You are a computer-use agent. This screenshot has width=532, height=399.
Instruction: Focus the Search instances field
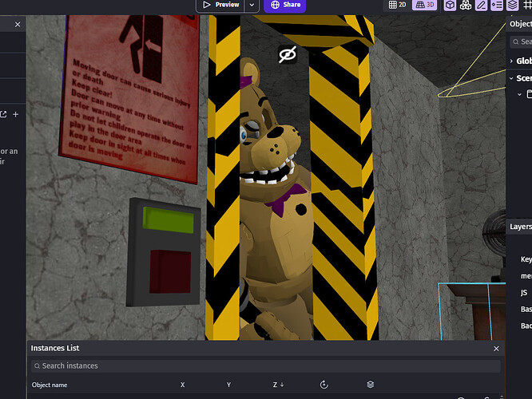(x=266, y=365)
